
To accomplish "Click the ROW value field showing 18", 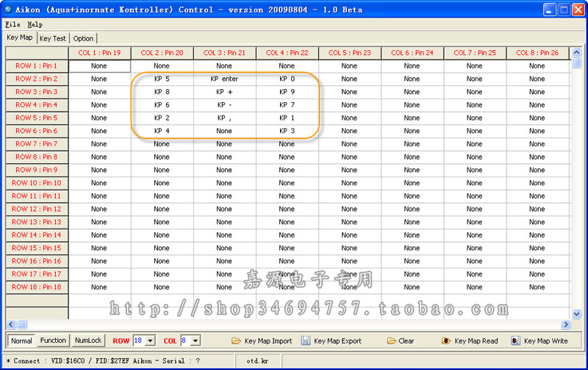I will 139,341.
